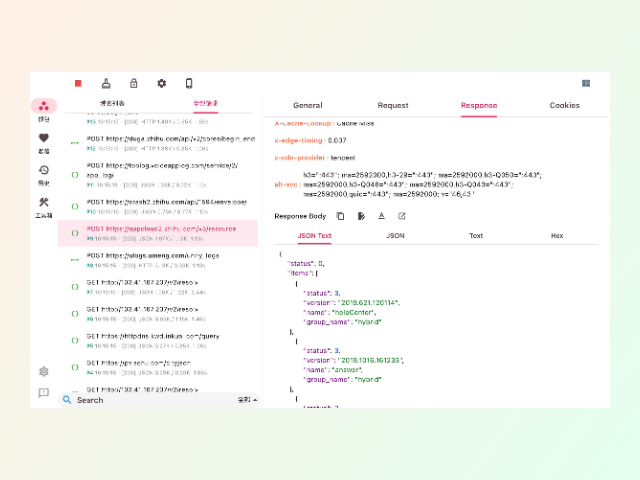Viewport: 640px width, 480px height.
Task: Open favorites via the heart icon
Action: click(x=44, y=138)
